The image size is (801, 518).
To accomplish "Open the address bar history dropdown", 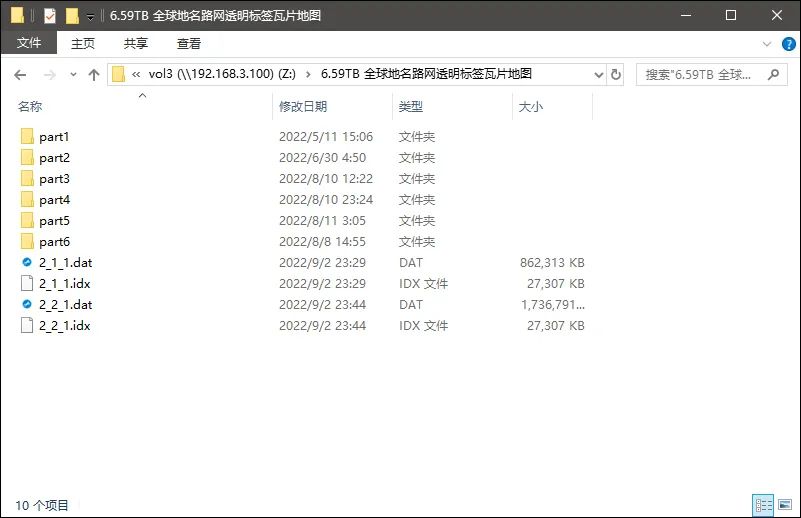I will click(x=599, y=75).
